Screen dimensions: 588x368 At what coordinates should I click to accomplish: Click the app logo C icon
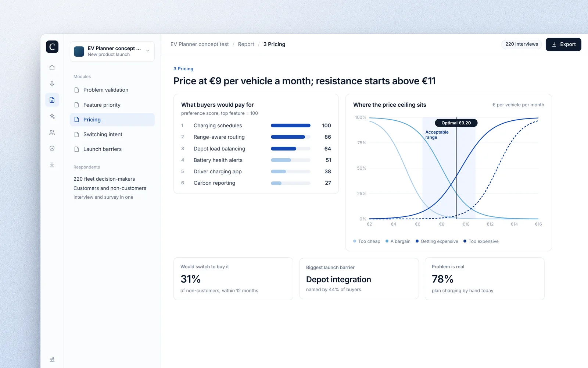point(52,47)
